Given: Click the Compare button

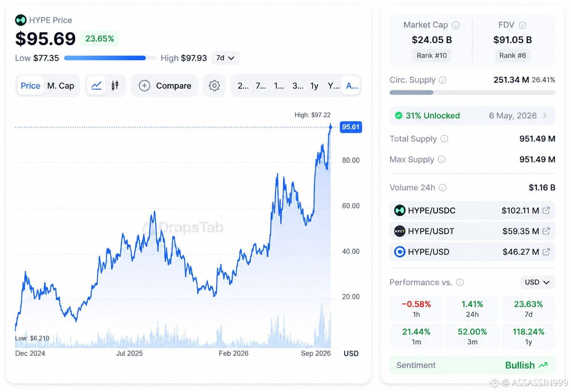Looking at the screenshot, I should click(x=165, y=86).
